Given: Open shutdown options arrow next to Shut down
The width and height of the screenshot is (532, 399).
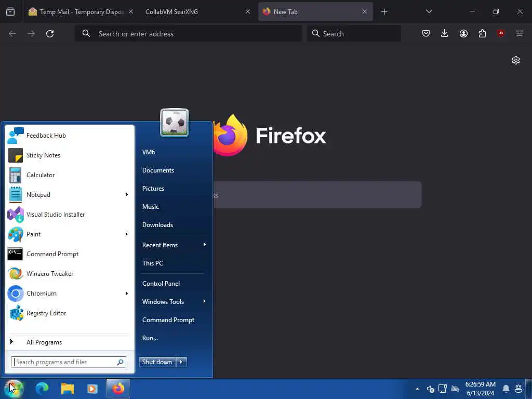Looking at the screenshot, I should pos(181,362).
